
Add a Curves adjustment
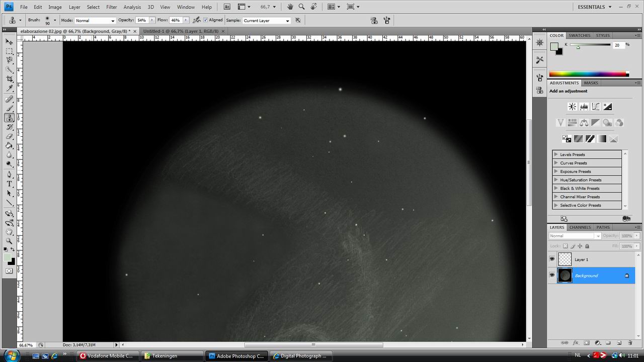(x=596, y=107)
